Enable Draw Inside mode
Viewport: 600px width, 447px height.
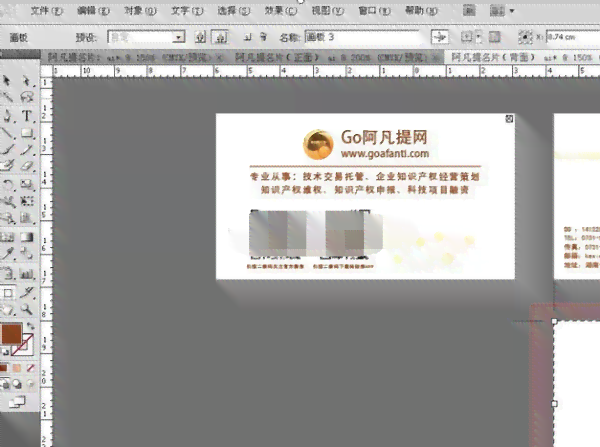pos(30,383)
